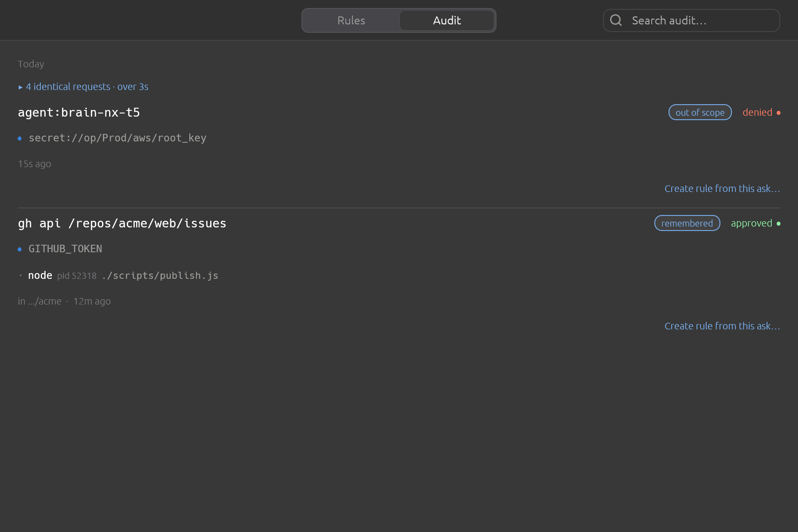The width and height of the screenshot is (798, 532).
Task: Click the 12m ago timestamp
Action: [92, 301]
